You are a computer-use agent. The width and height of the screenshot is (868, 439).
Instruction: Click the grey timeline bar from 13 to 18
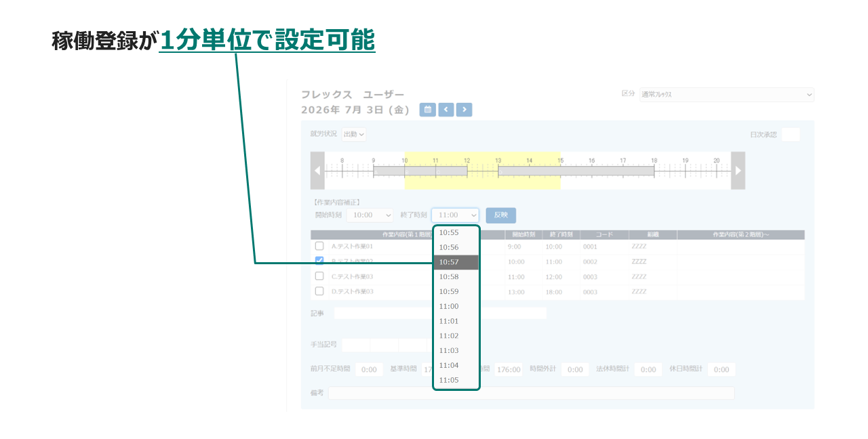click(x=576, y=171)
